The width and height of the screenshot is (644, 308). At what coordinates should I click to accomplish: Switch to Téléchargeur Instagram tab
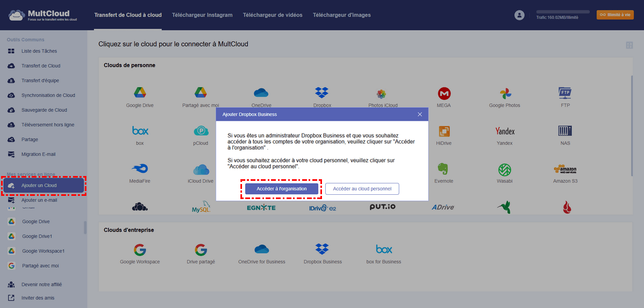[202, 15]
